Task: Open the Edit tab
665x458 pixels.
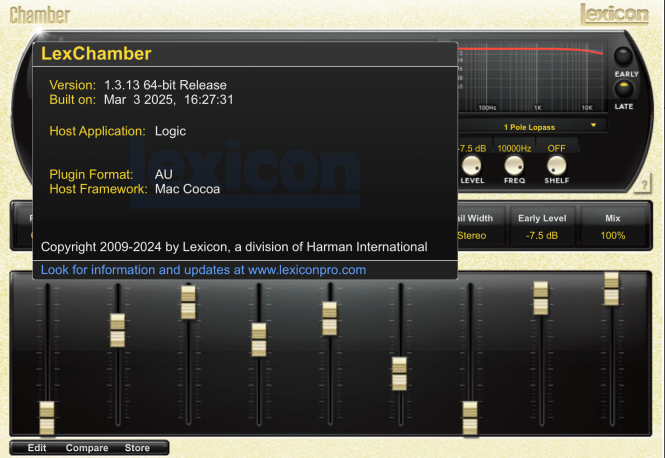Action: (x=37, y=448)
